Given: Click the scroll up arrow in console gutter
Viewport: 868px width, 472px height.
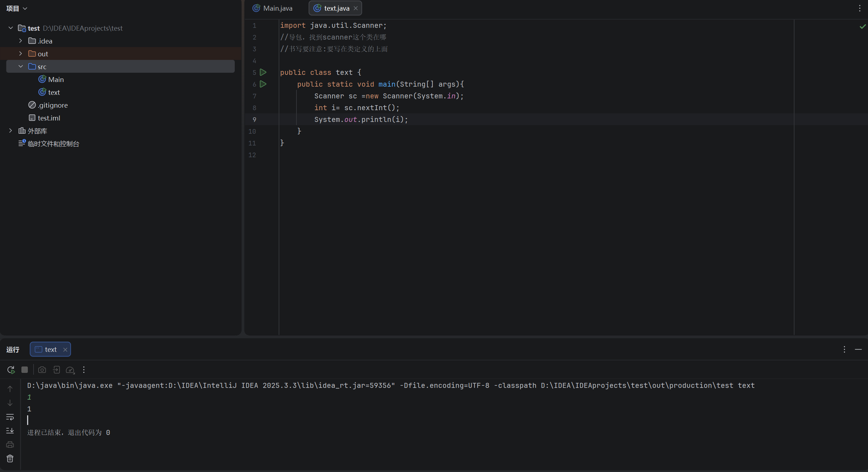Looking at the screenshot, I should coord(10,389).
